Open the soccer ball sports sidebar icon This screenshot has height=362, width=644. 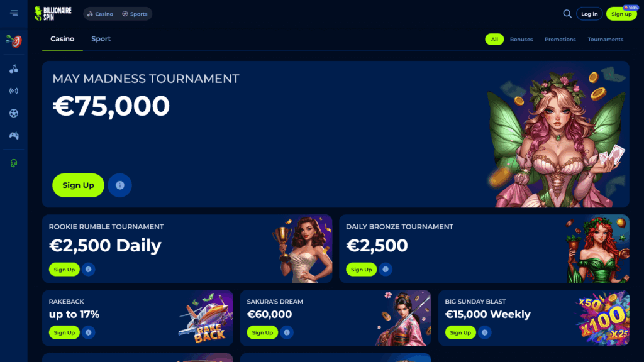tap(14, 113)
